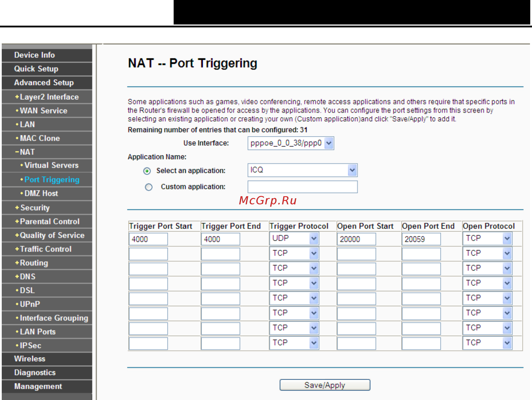Screen dimensions: 532x400
Task: Open the UDP Trigger Protocol dropdown
Action: [x=294, y=238]
